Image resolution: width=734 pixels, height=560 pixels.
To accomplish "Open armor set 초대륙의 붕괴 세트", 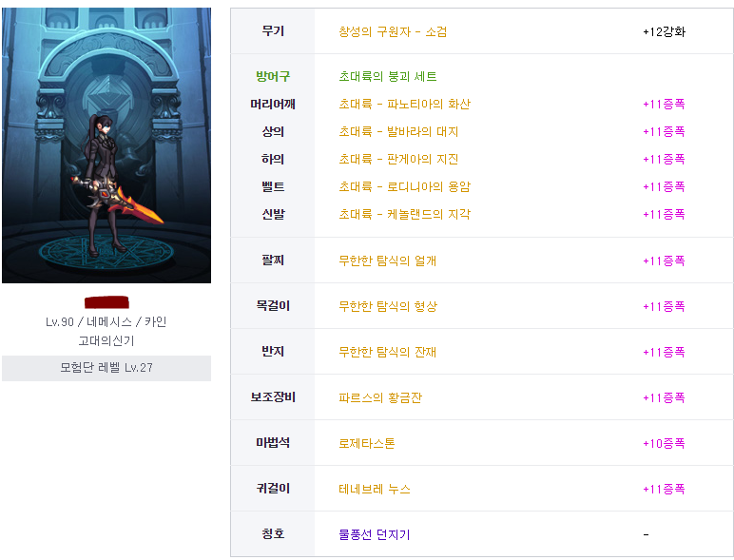I will point(388,76).
